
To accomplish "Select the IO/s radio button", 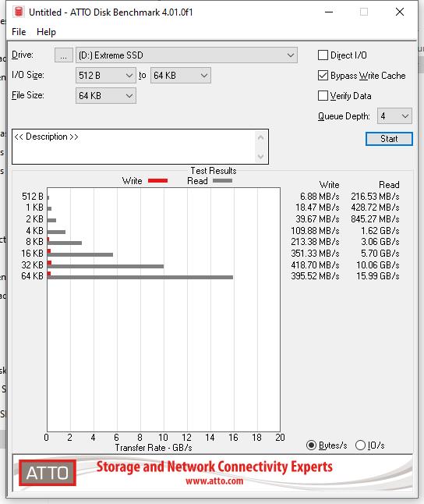I will click(360, 445).
